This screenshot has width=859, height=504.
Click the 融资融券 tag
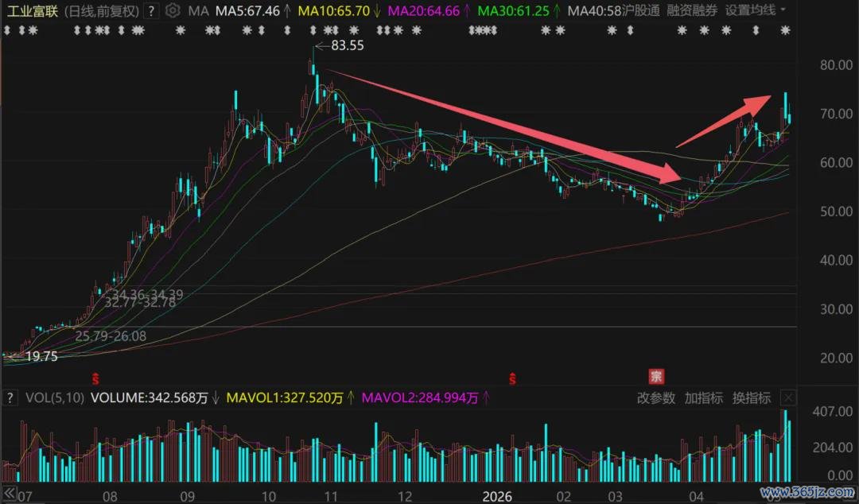[692, 10]
